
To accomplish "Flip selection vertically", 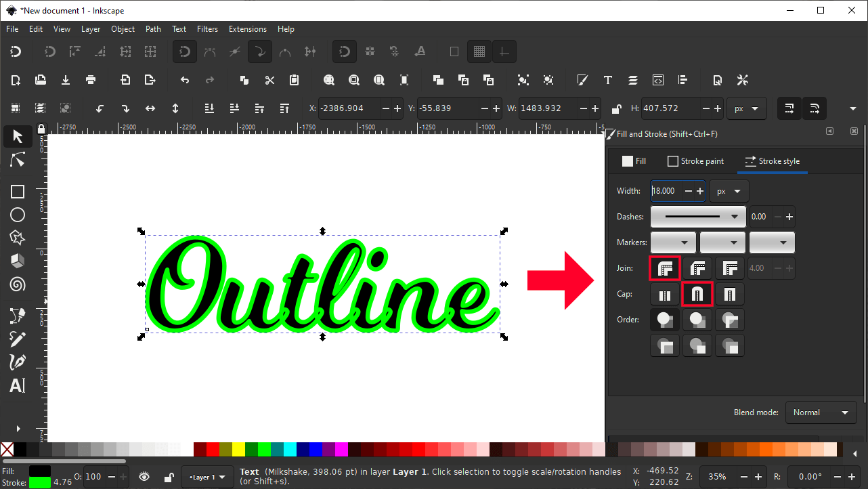I will coord(175,108).
